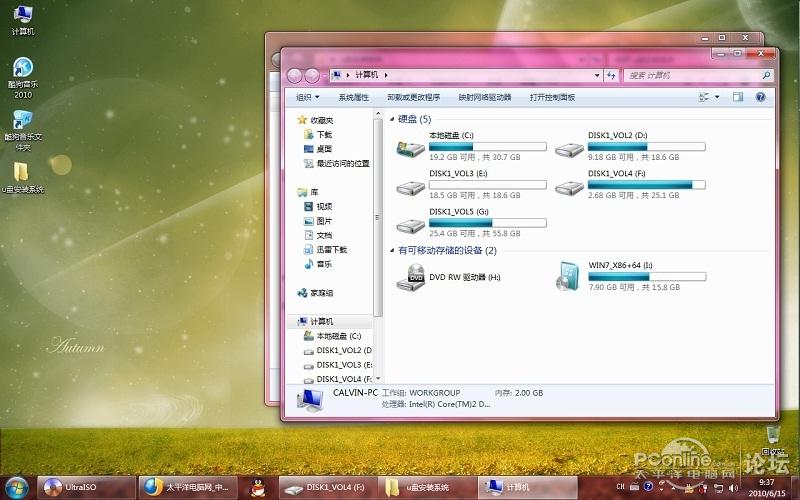This screenshot has width=800, height=500.
Task: Click 卸载或更改程序 toolbar command
Action: coord(413,97)
